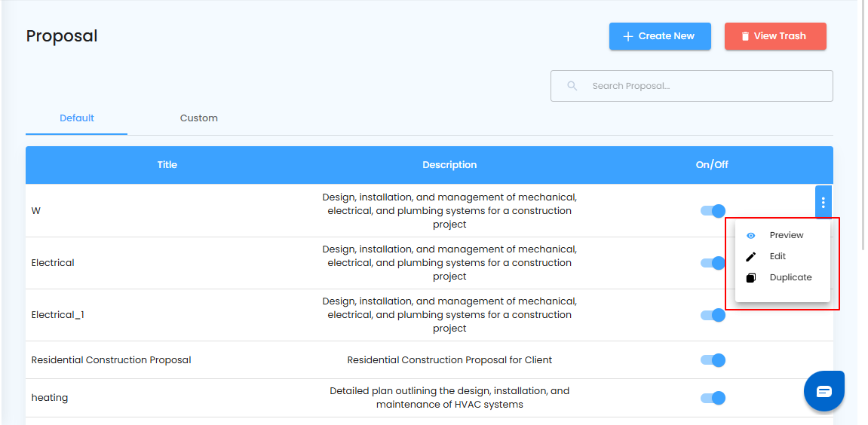Choose Duplicate in the row menu
Screen dimensions: 868x425
click(790, 278)
